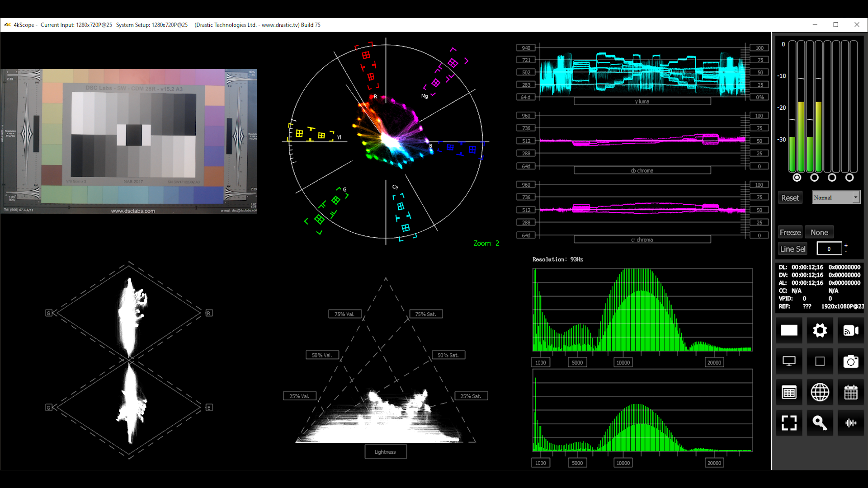
Task: Click the Freeze button
Action: point(790,232)
